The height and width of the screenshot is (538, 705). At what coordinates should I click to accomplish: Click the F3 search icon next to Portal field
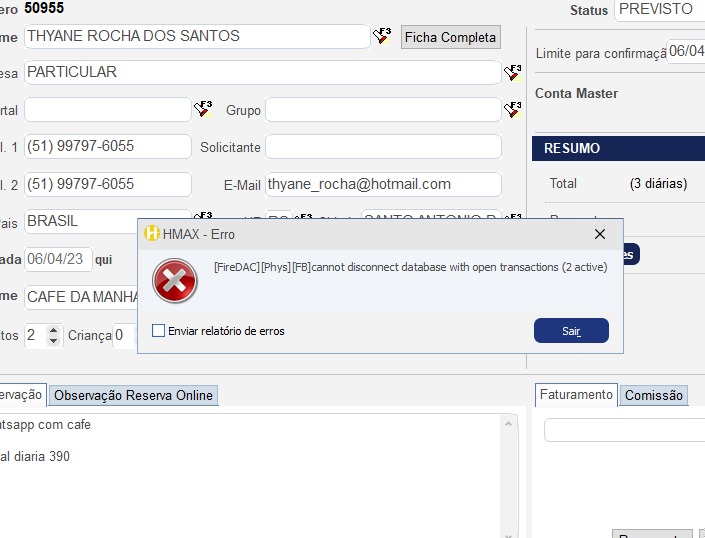point(203,109)
